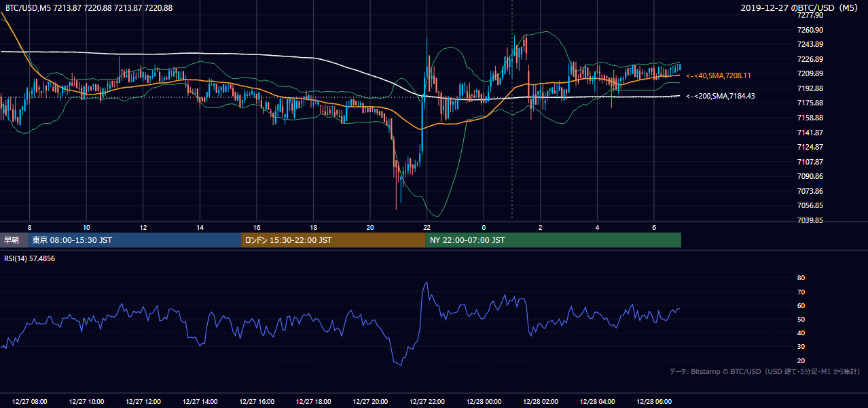
Task: Click the 12/27 10:00 time label
Action: [x=86, y=402]
